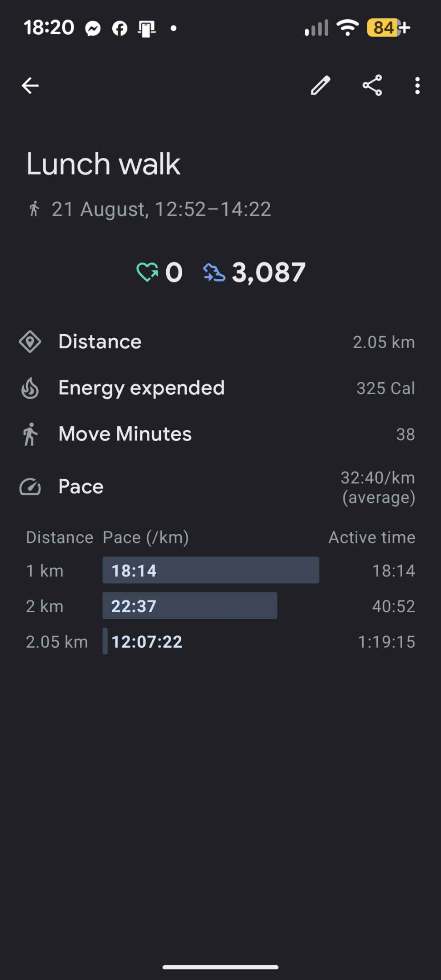Viewport: 441px width, 980px height.
Task: Tap the share icon
Action: (372, 85)
